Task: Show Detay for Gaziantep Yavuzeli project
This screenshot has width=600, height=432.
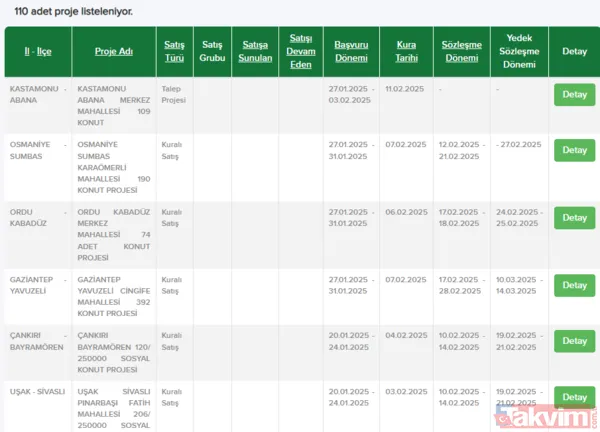Action: click(x=574, y=285)
